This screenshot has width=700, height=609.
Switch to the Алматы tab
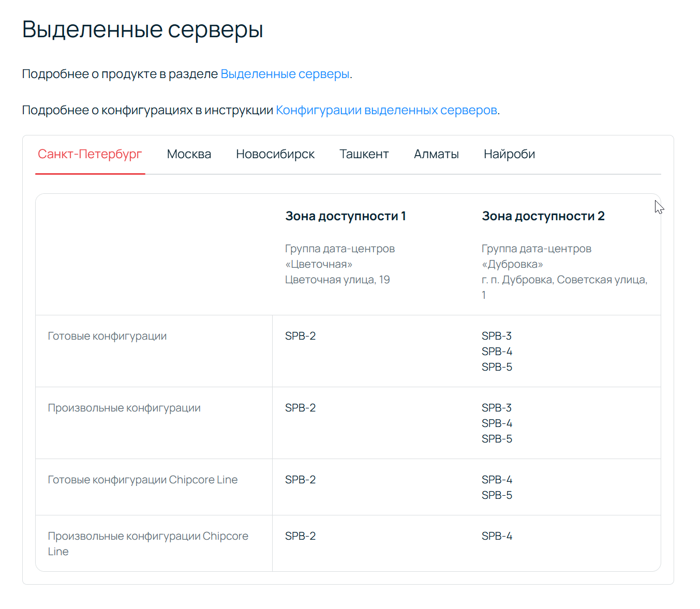click(x=436, y=154)
